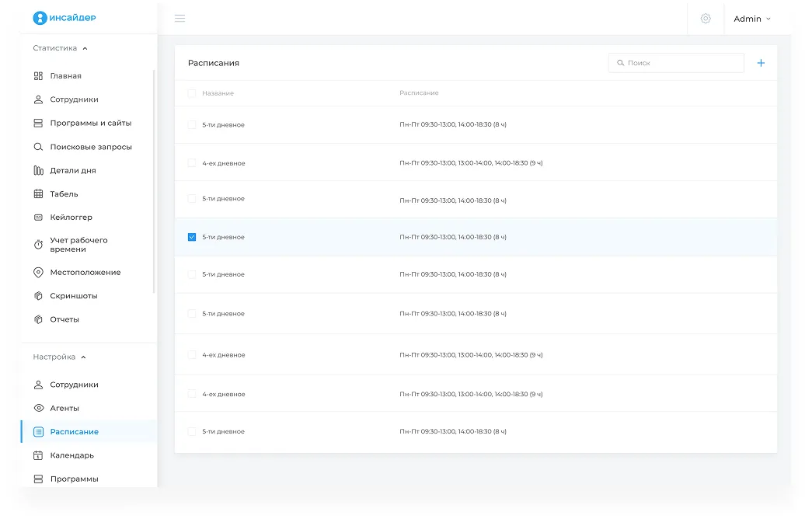This screenshot has height=526, width=812.
Task: Toggle the select-all checkbox beside Название
Action: [x=192, y=93]
